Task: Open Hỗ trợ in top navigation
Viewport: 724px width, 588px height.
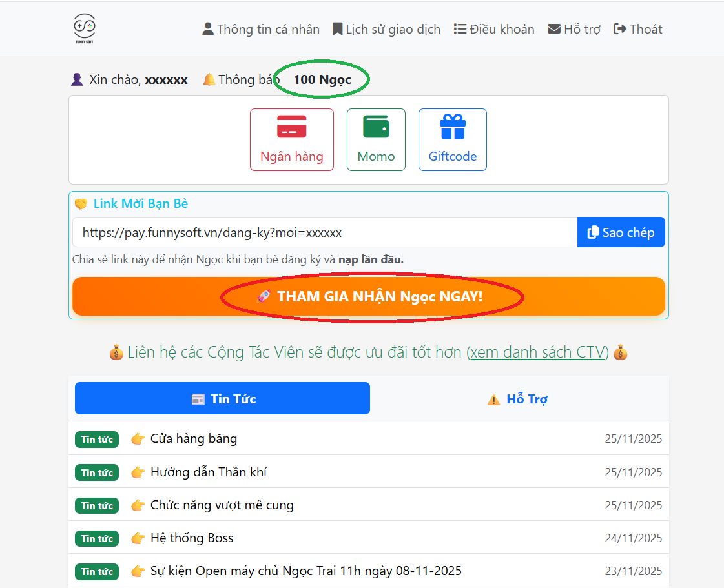Action: [574, 29]
